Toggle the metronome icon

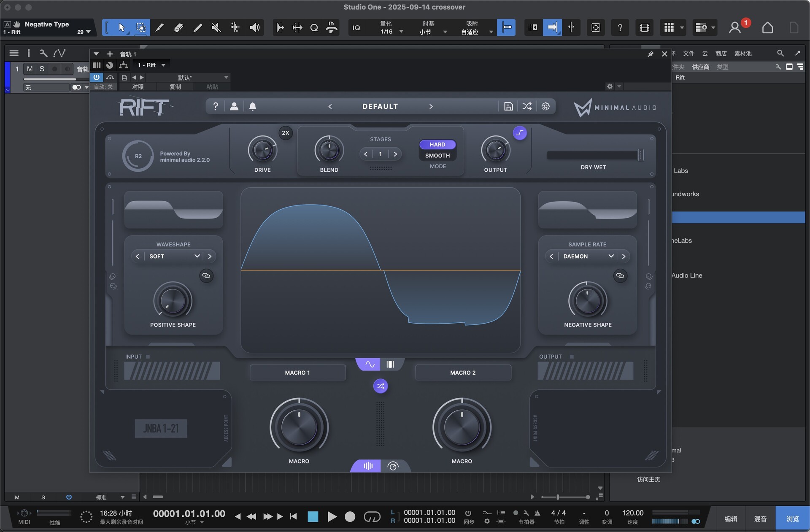[x=537, y=513]
